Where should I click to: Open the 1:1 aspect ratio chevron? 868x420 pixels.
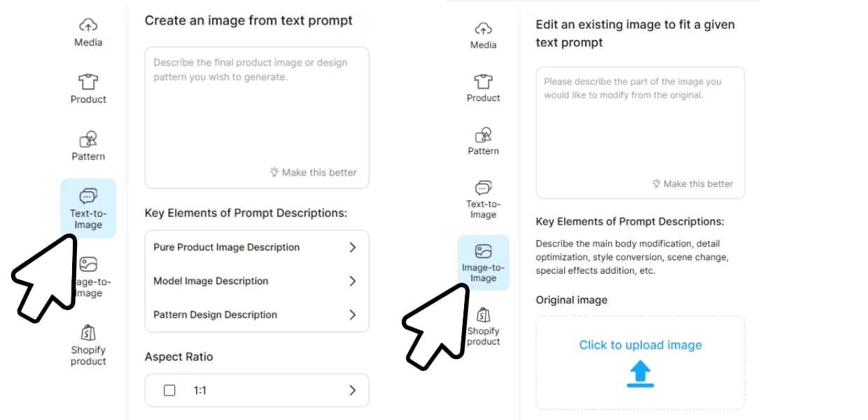click(352, 391)
